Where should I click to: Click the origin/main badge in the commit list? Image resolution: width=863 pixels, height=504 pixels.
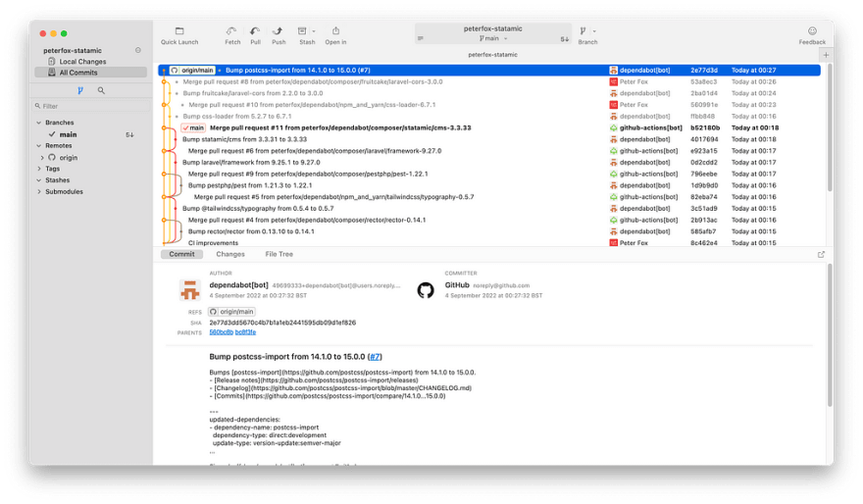(192, 70)
